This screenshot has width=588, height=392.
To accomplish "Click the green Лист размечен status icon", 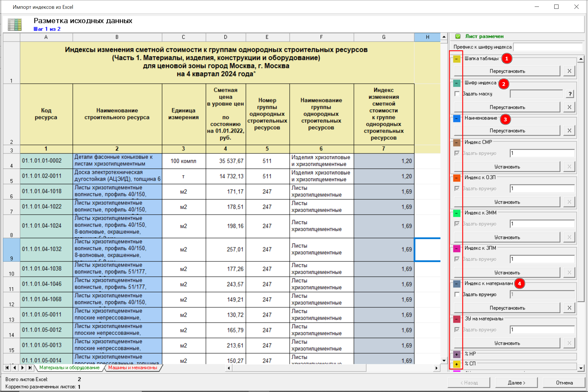I will pyautogui.click(x=458, y=36).
